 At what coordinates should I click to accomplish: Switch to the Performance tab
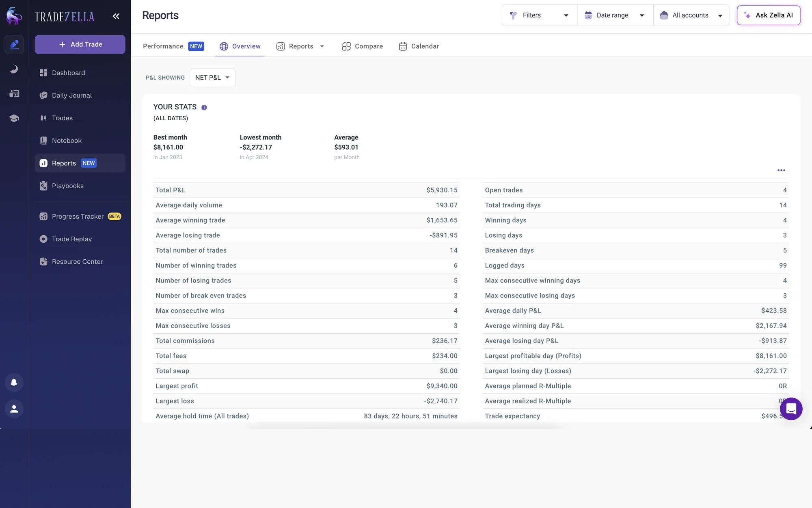(173, 46)
